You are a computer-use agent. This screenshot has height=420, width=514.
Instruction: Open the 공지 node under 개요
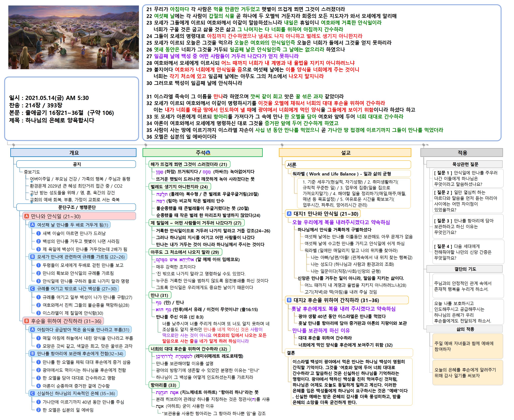tap(76, 164)
